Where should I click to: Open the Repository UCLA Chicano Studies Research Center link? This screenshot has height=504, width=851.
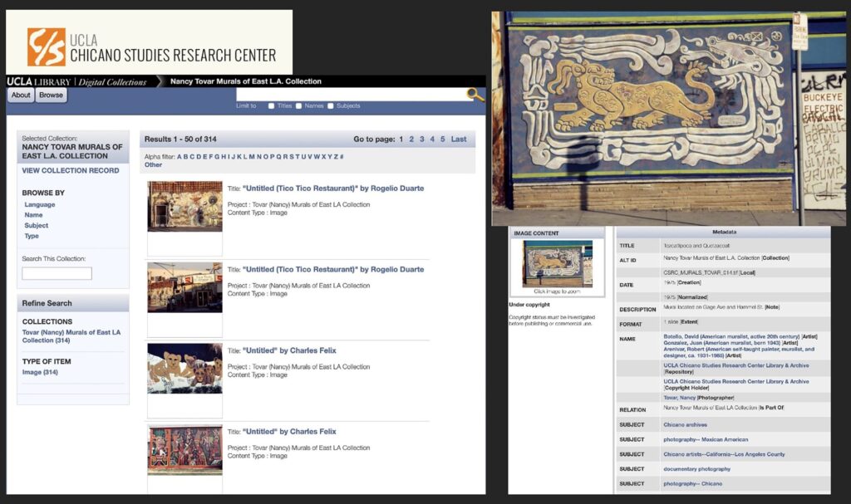tap(736, 365)
